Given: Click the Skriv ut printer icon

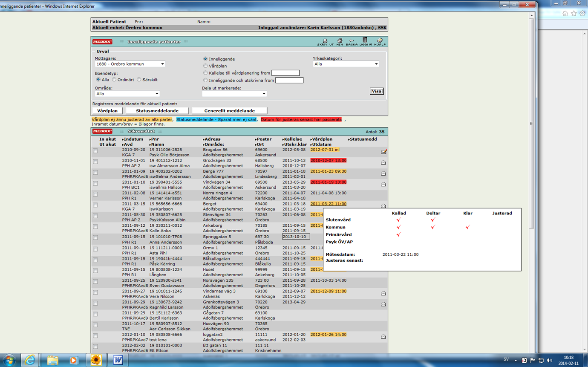Looking at the screenshot, I should tap(325, 42).
